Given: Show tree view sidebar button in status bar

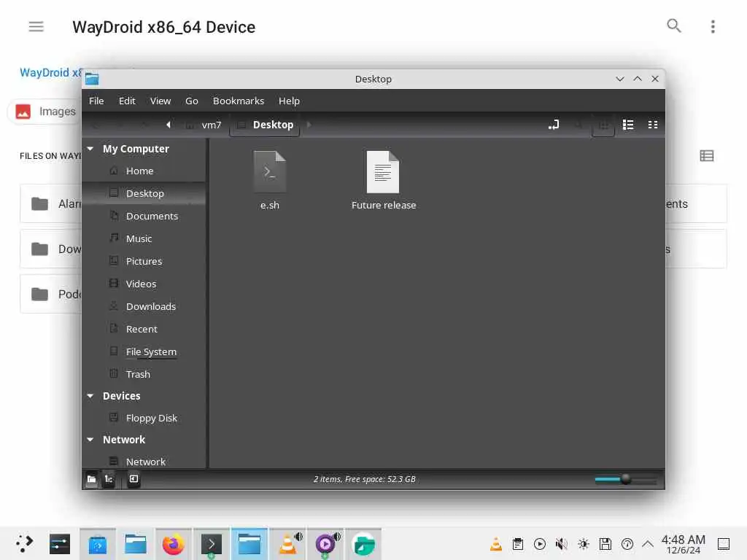Looking at the screenshot, I should (109, 479).
